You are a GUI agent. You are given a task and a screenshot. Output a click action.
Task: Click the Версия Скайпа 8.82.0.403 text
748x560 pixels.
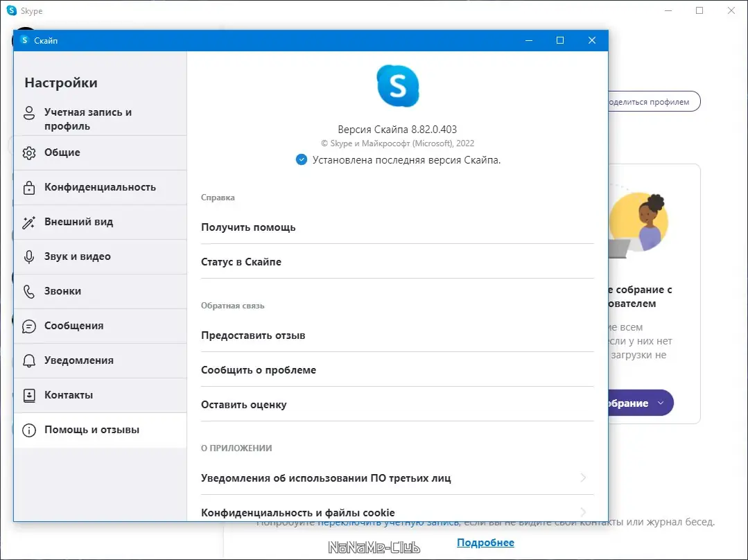tap(397, 130)
